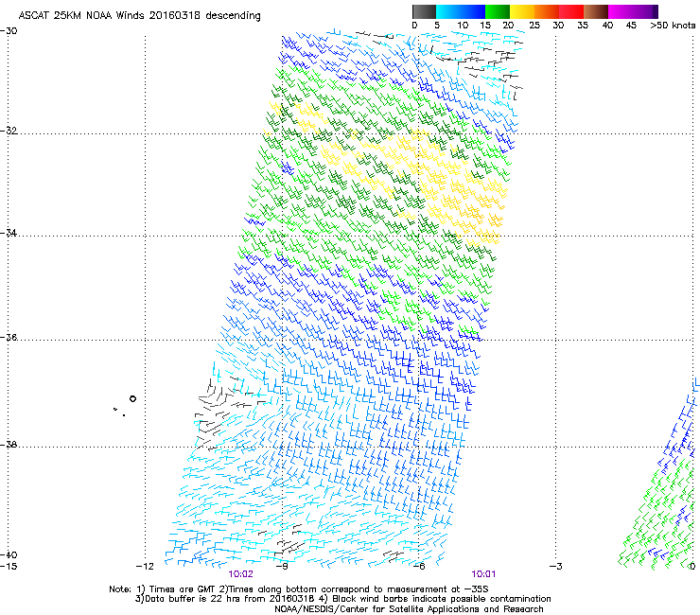The width and height of the screenshot is (700, 615).
Task: Click the '-15' longitude axis label
Action: (x=9, y=567)
